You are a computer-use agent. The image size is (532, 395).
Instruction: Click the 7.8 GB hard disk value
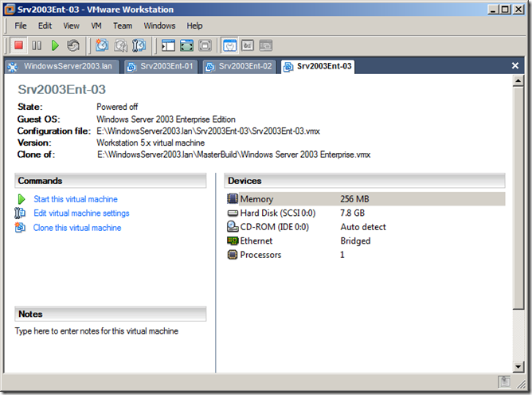tap(353, 213)
